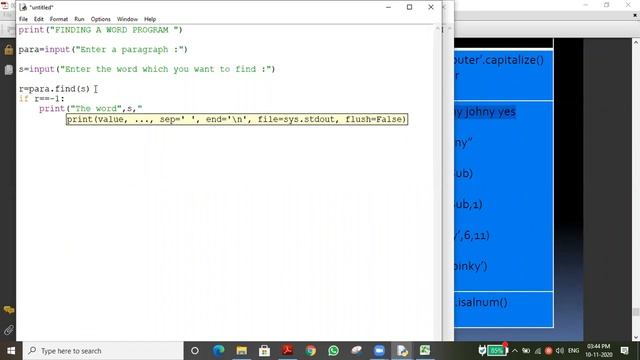The image size is (640, 360).
Task: Click the 'FINDING A WORD PROGRAM' string
Action: [114, 30]
